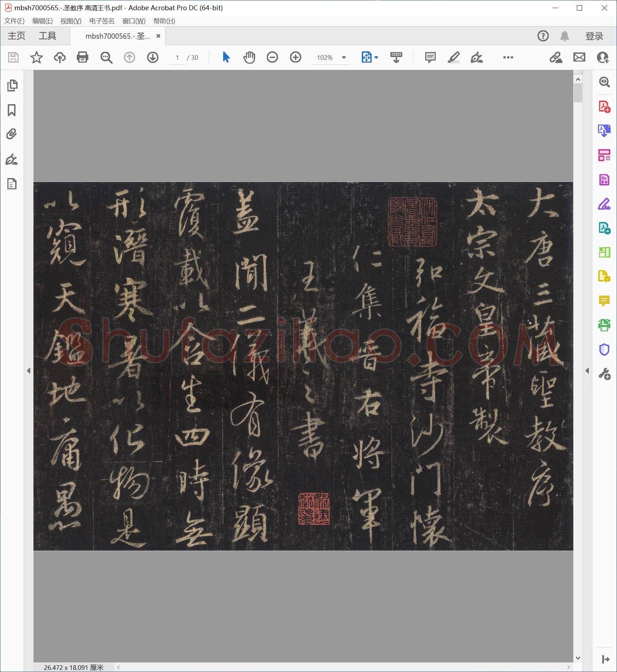Viewport: 617px width, 672px height.
Task: Select the mbsh7000565 document tab
Action: [118, 36]
